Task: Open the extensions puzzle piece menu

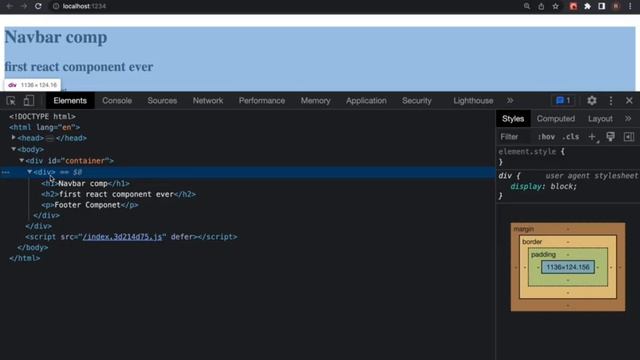Action: (x=587, y=6)
